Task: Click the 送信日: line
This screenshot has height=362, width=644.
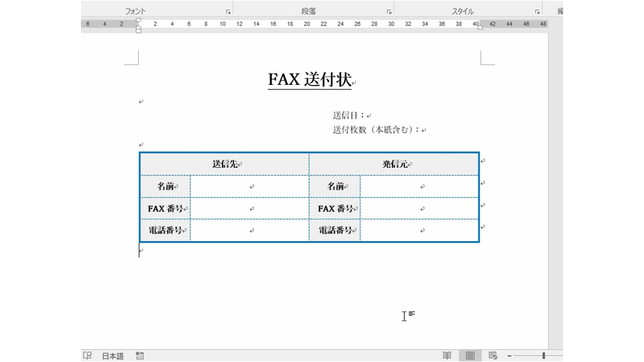Action: click(x=349, y=115)
